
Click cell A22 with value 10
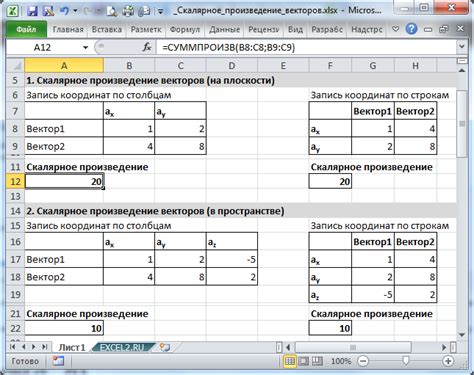[x=64, y=328]
